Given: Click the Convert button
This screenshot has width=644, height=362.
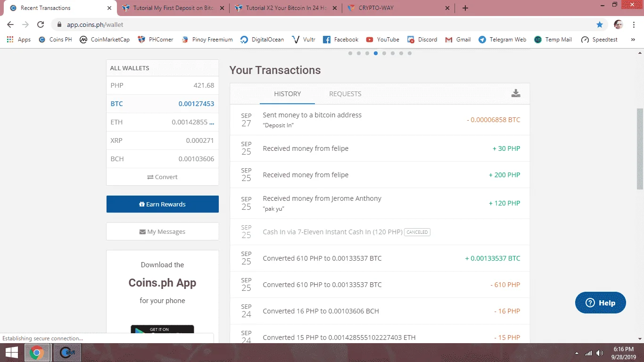Looking at the screenshot, I should coord(163,177).
